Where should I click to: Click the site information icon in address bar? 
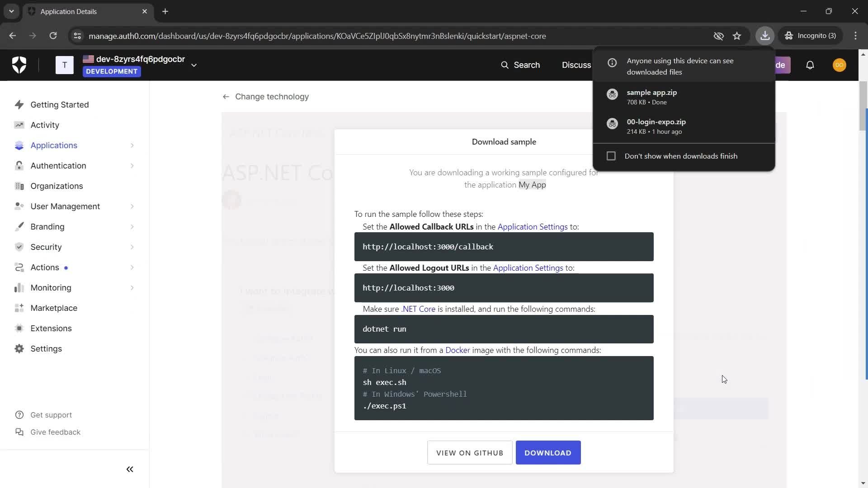77,36
